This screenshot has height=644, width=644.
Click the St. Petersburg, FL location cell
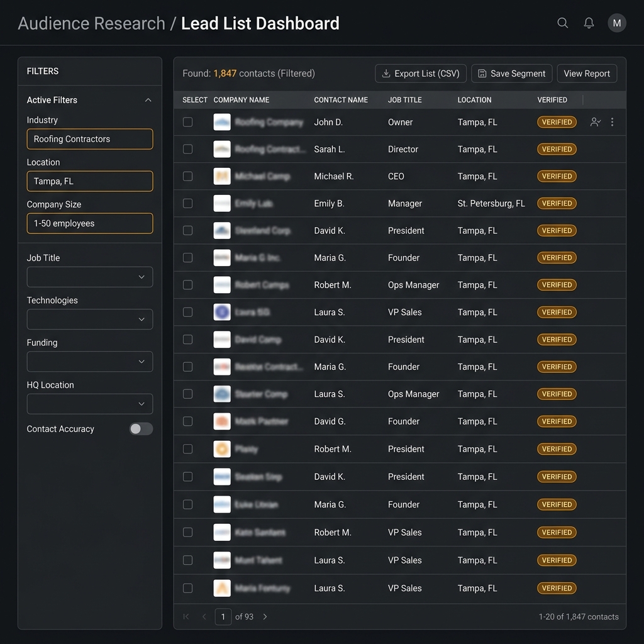pyautogui.click(x=491, y=203)
